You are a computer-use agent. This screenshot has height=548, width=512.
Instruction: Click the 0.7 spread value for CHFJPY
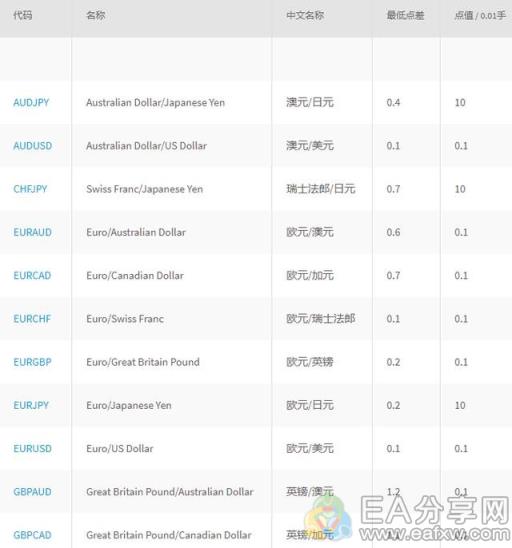(393, 189)
